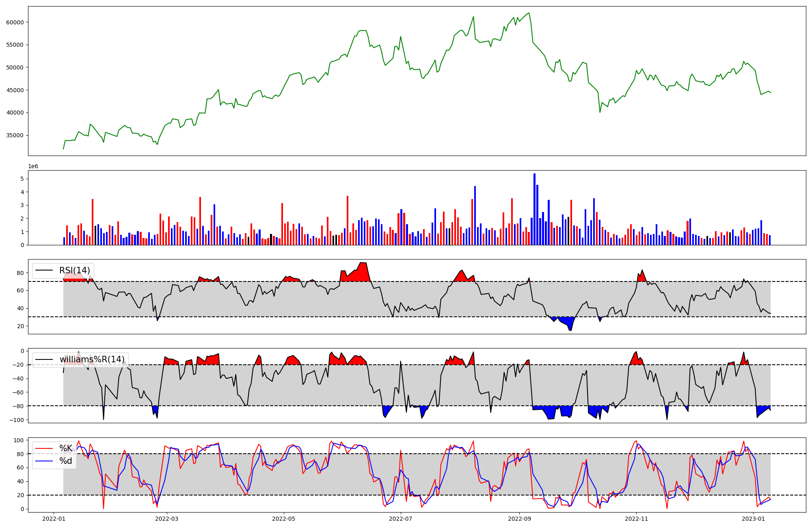The height and width of the screenshot is (528, 812).
Task: Click the RSI(14) legend label
Action: tap(75, 270)
